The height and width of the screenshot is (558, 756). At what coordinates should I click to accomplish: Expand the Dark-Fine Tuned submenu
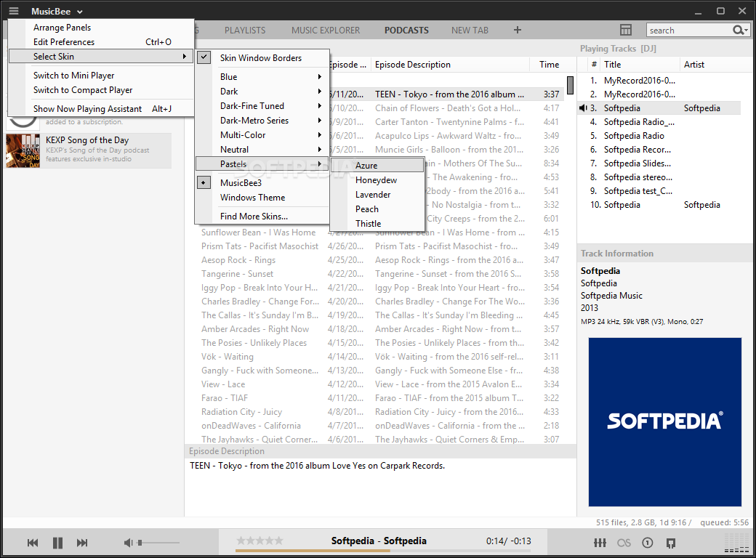click(262, 105)
